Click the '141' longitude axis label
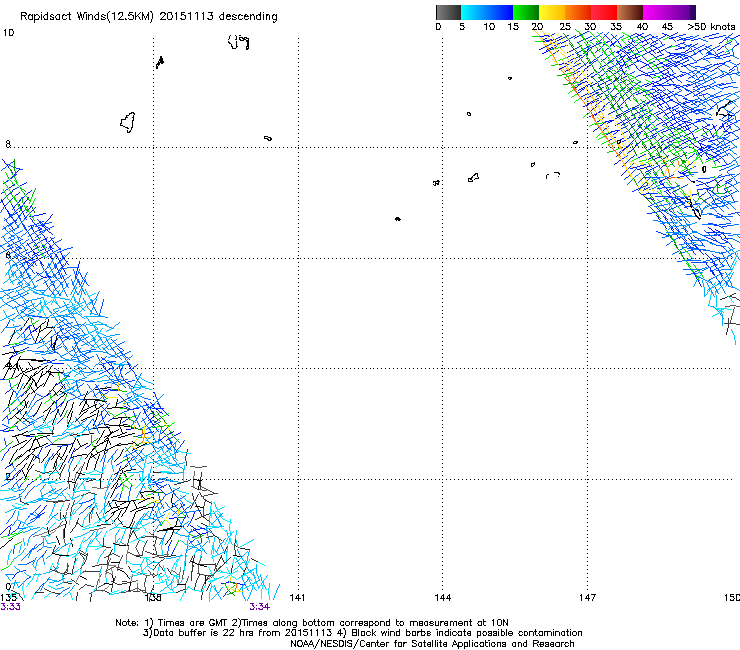 click(x=297, y=598)
